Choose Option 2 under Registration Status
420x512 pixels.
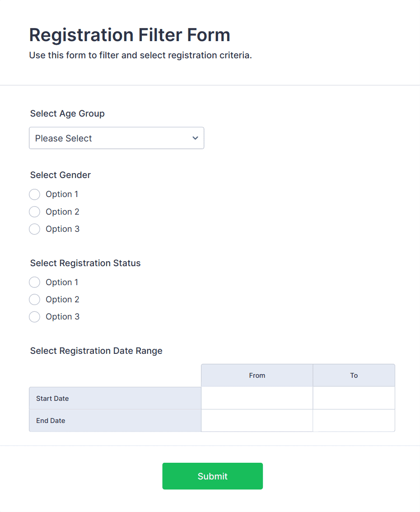click(35, 300)
